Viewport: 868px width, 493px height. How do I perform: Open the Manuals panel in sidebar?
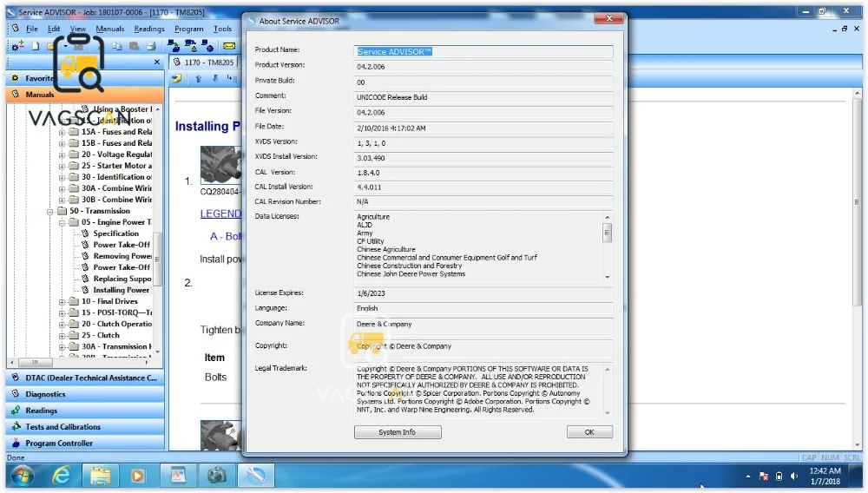click(x=85, y=94)
